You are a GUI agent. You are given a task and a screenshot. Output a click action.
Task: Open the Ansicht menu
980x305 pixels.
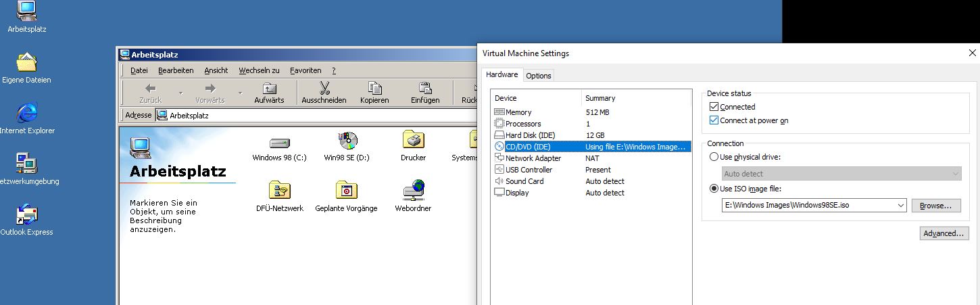pyautogui.click(x=216, y=70)
